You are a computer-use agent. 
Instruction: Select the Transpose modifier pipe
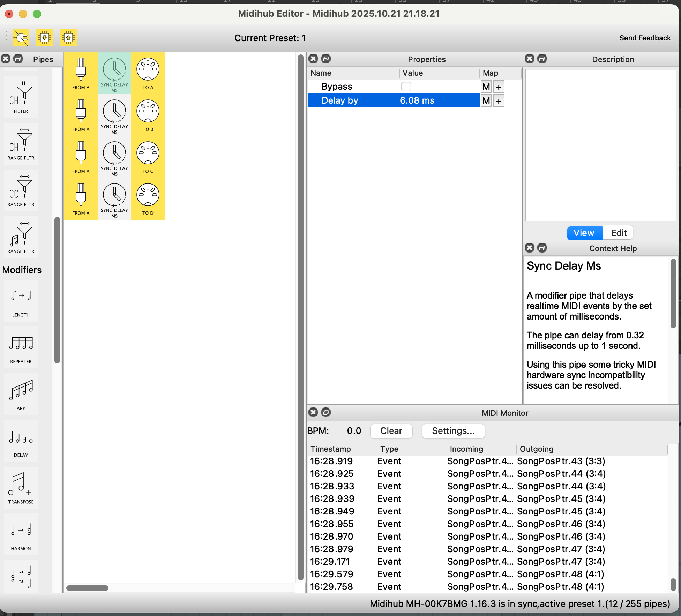click(x=21, y=488)
